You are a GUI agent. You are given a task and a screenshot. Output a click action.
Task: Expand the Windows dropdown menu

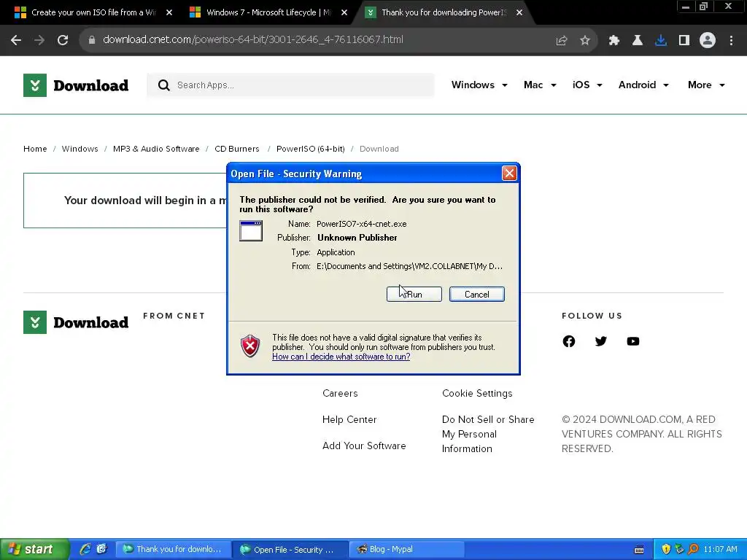479,85
